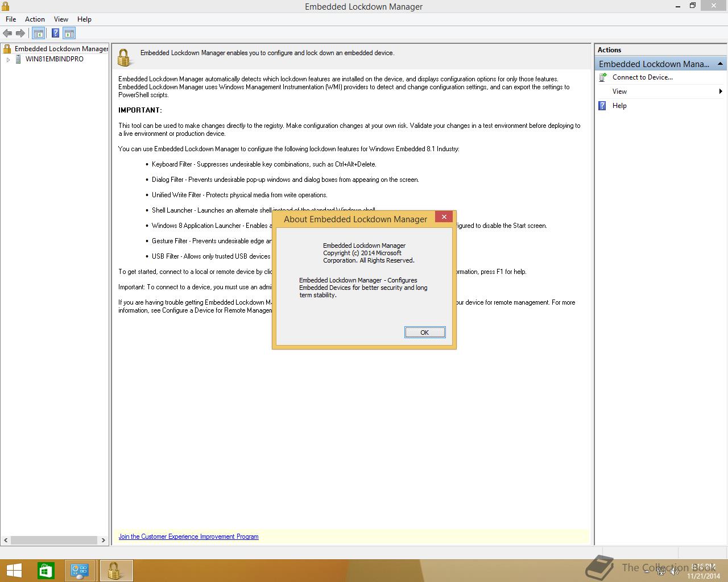Click the Dialog Filter bullet text
728x582 pixels.
285,180
